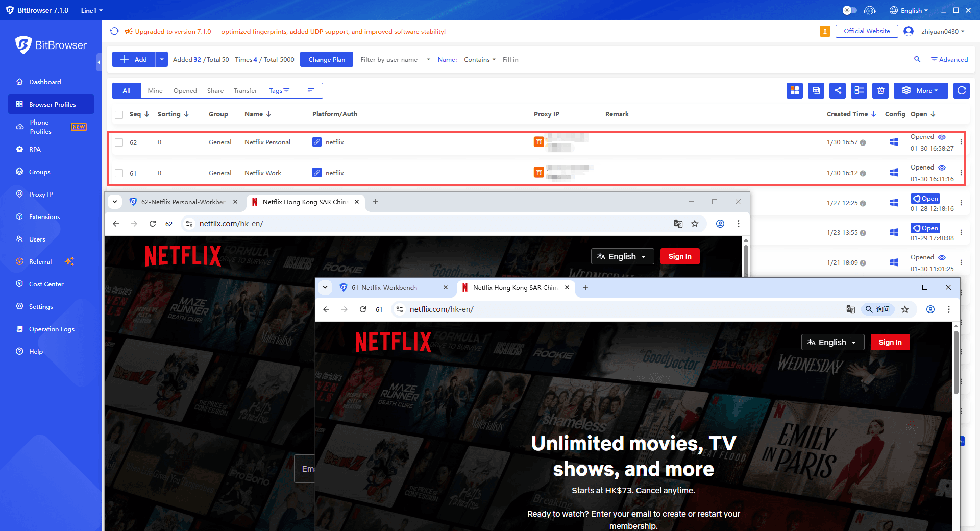980x531 pixels.
Task: Select the RPA section in the sidebar
Action: [35, 149]
